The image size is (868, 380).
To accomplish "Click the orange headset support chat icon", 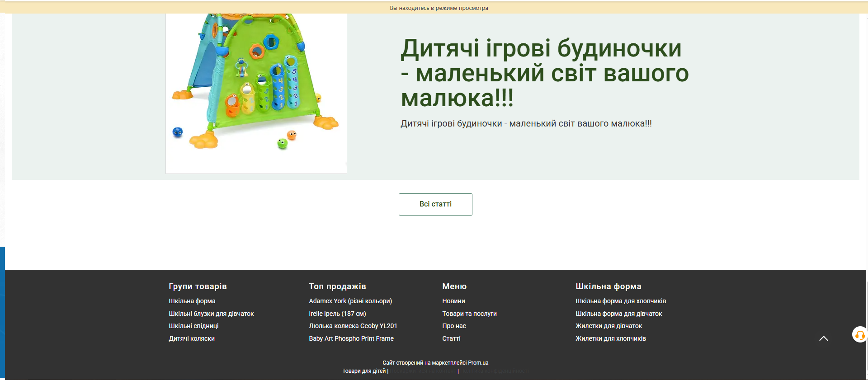I will (859, 335).
